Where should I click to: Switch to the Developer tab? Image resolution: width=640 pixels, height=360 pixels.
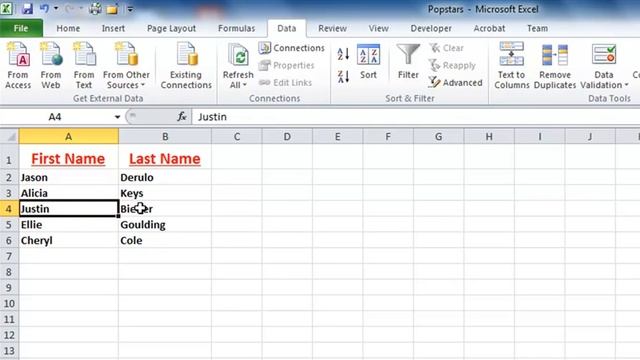pyautogui.click(x=431, y=28)
